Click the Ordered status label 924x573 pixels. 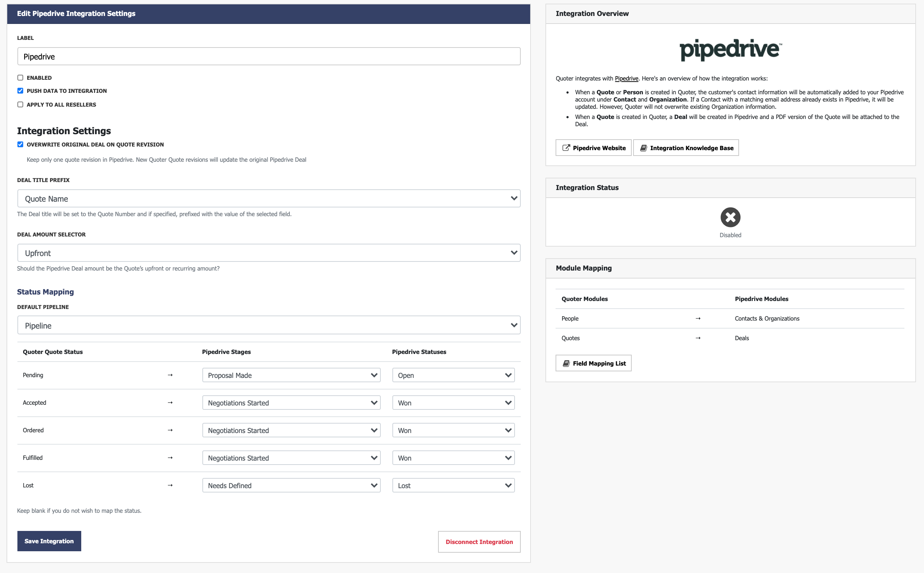(x=33, y=430)
